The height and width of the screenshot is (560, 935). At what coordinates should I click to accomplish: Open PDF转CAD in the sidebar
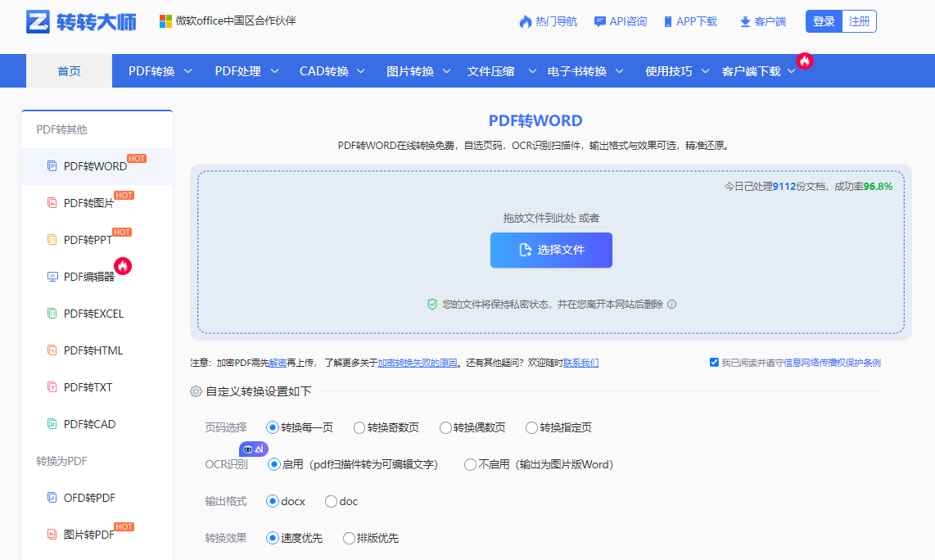click(x=97, y=424)
